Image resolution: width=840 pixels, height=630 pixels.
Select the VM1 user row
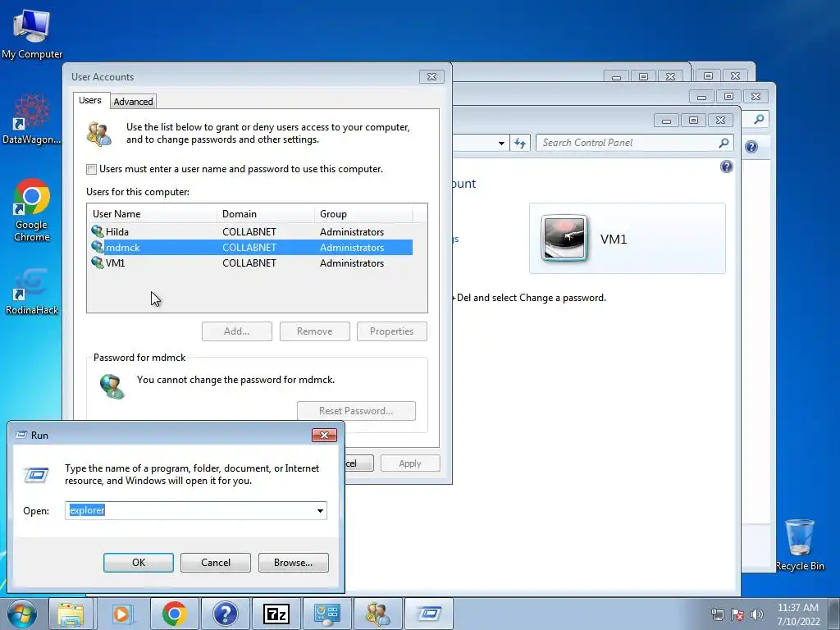(251, 263)
